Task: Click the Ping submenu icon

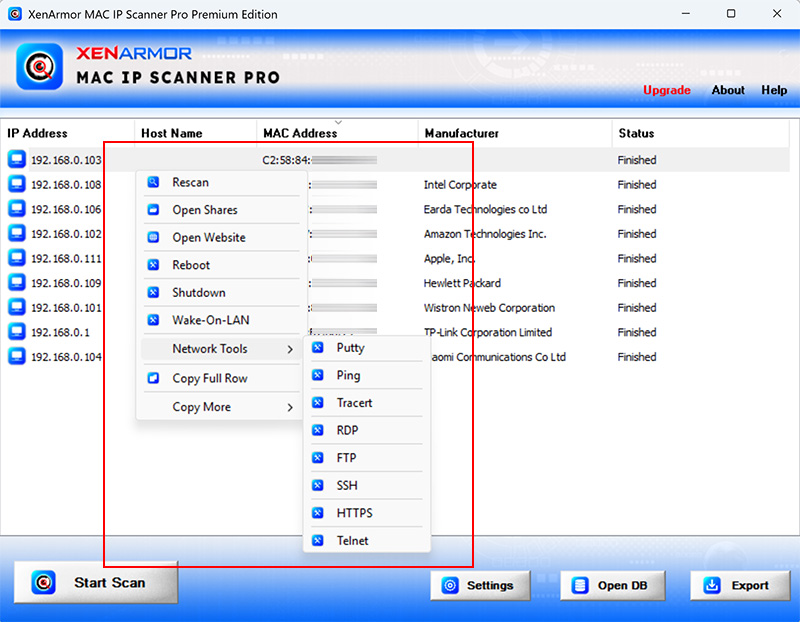Action: (317, 375)
